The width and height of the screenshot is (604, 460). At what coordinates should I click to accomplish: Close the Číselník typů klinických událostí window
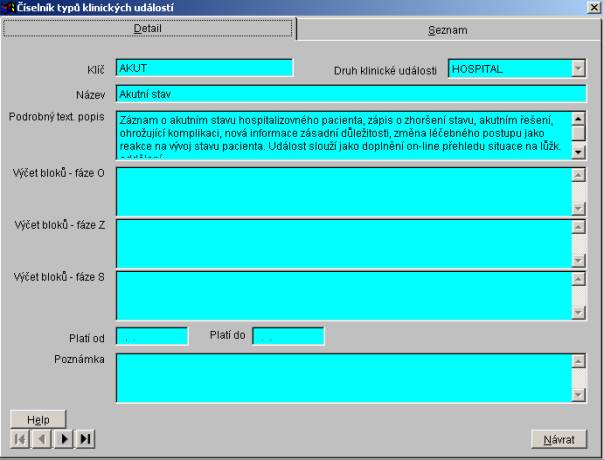595,8
